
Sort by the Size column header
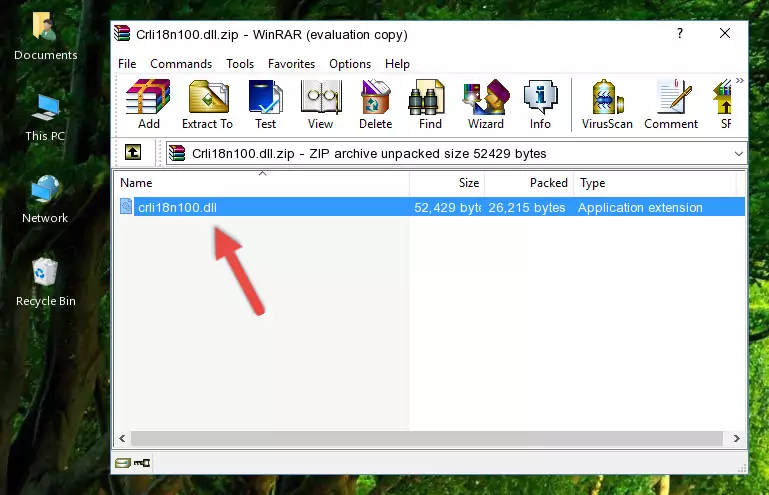[x=447, y=182]
